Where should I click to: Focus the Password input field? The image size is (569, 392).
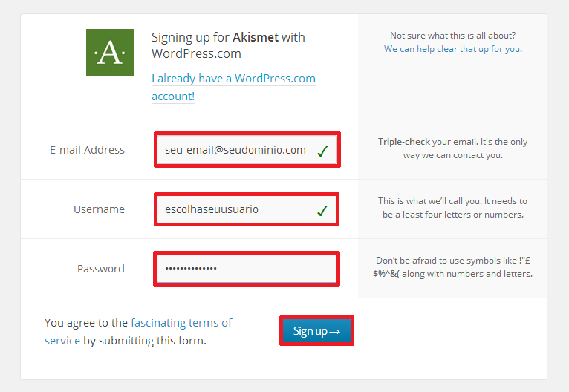pos(247,269)
